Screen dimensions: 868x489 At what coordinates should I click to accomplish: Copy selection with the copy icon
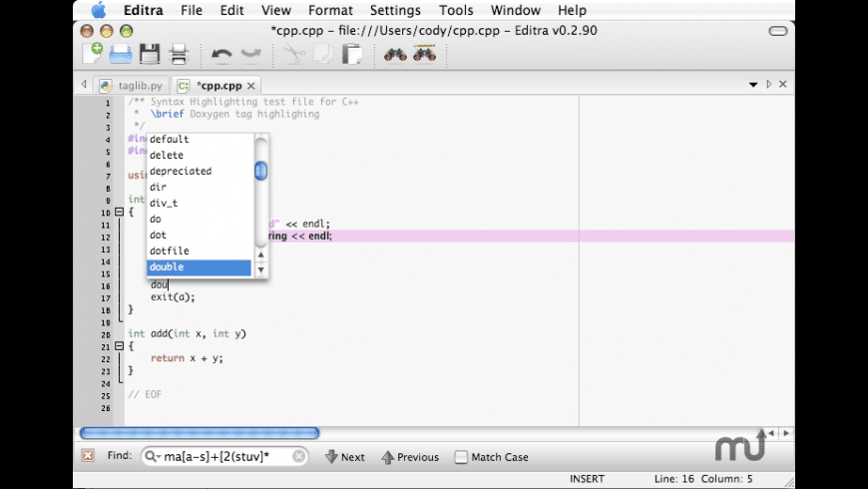(x=322, y=54)
